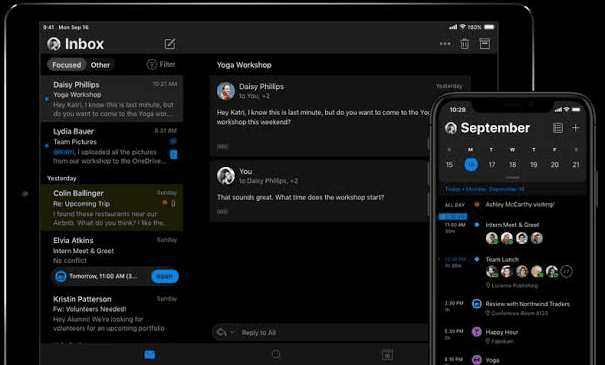Expand the calendar with the week drag handle
The height and width of the screenshot is (365, 605).
point(512,177)
